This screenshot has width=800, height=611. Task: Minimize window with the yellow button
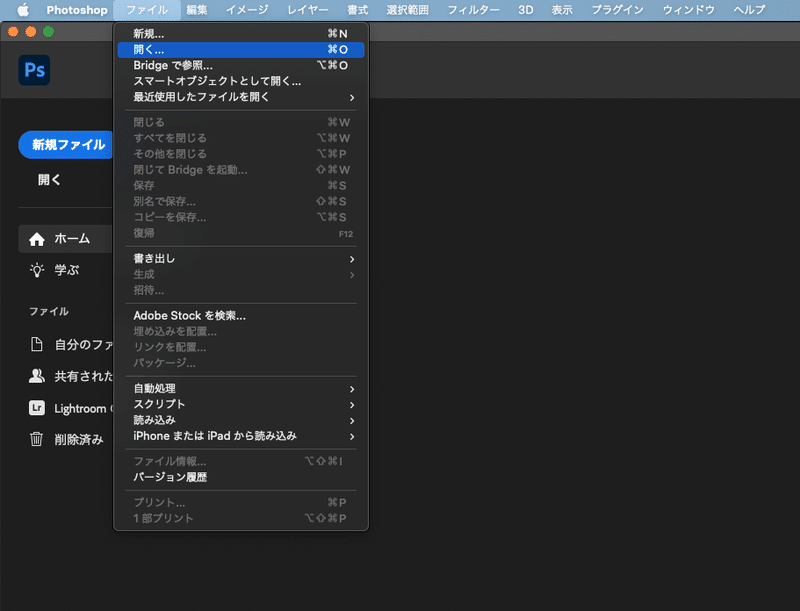(31, 32)
